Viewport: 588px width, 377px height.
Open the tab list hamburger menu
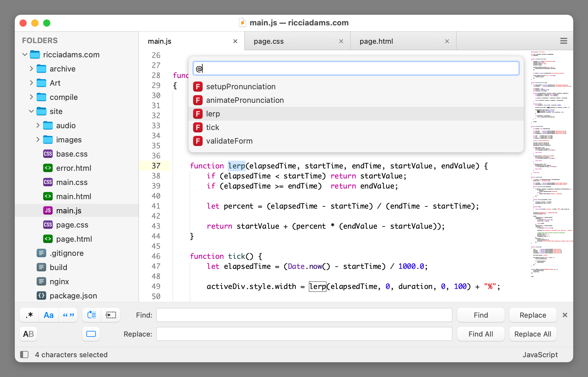coord(563,41)
